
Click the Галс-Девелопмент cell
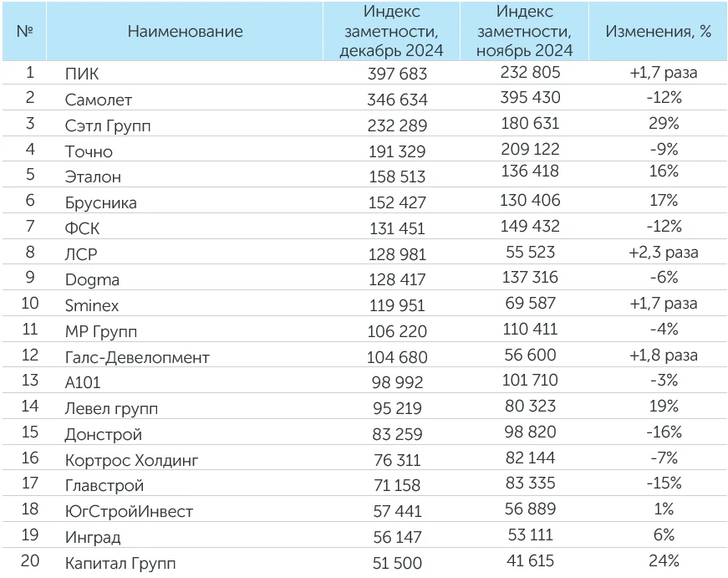click(x=137, y=357)
